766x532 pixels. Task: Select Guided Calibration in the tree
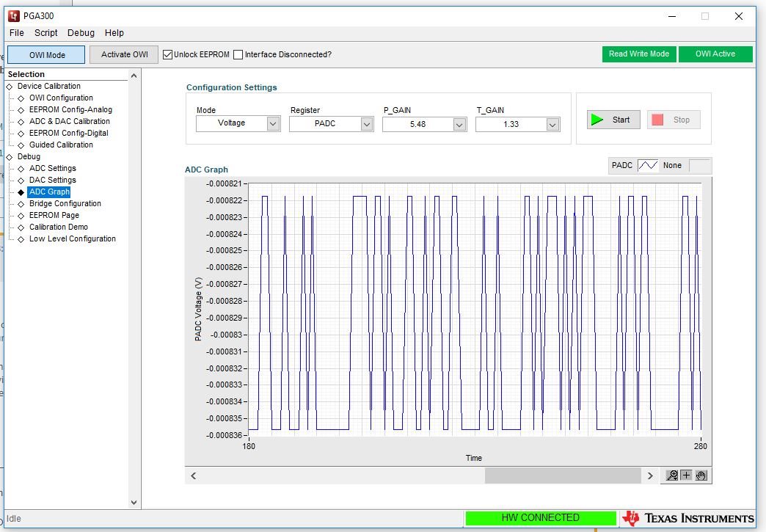click(x=61, y=145)
